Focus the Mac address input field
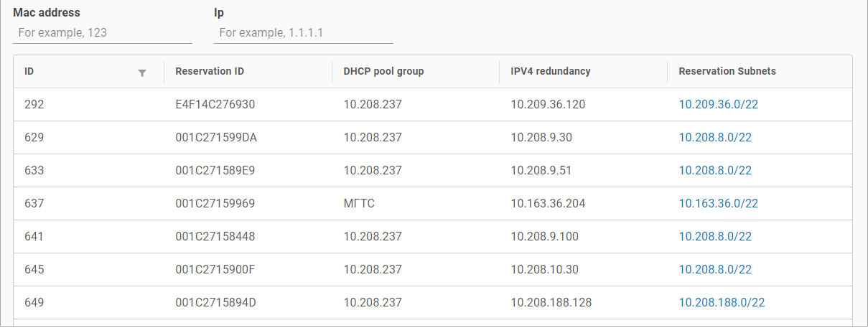Screen dimensions: 868x328 (x=103, y=32)
